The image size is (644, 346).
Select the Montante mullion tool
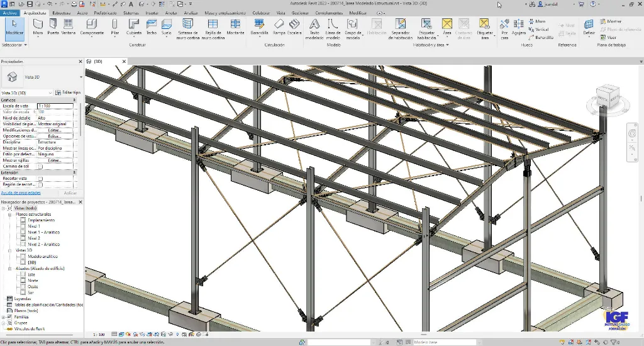235,27
